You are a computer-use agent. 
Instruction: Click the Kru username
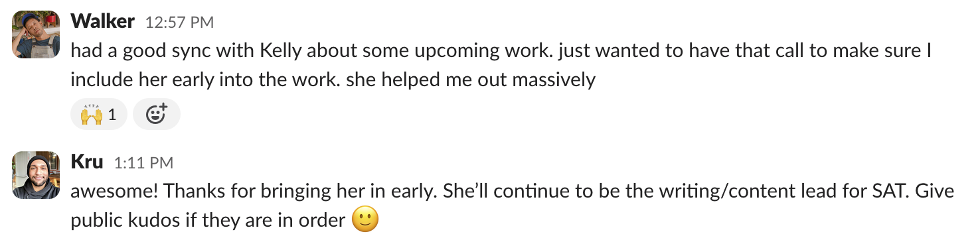click(x=88, y=162)
